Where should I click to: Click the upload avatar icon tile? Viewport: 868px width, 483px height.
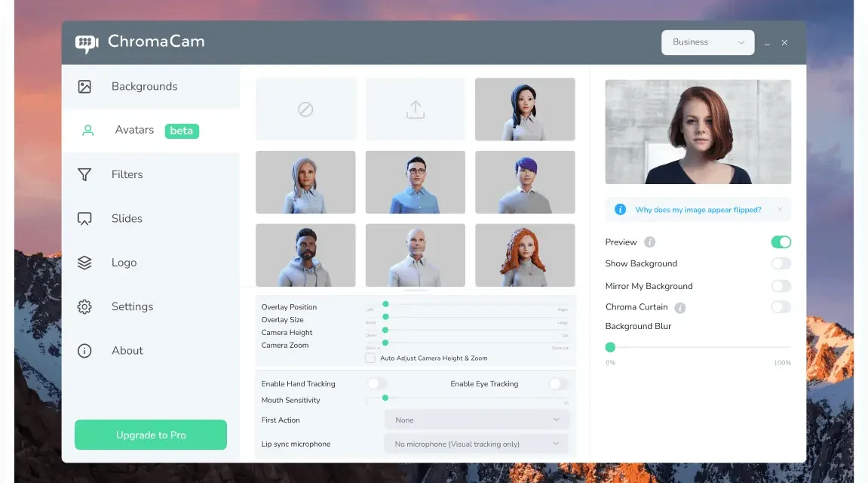(x=416, y=109)
